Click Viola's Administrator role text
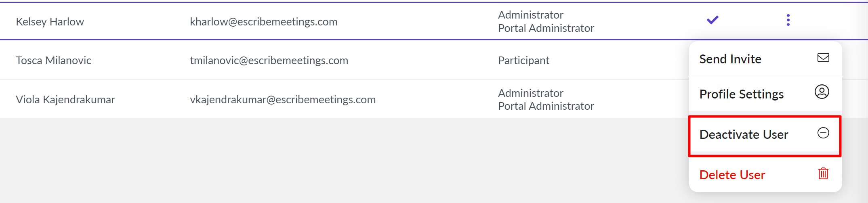 [530, 93]
